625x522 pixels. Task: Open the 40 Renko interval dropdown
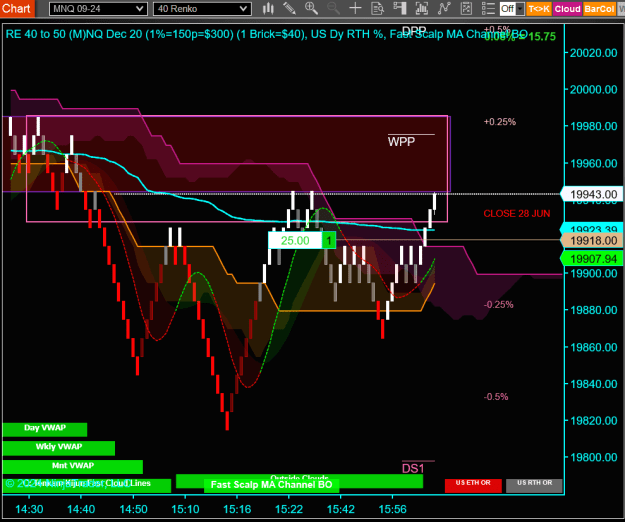[x=202, y=9]
